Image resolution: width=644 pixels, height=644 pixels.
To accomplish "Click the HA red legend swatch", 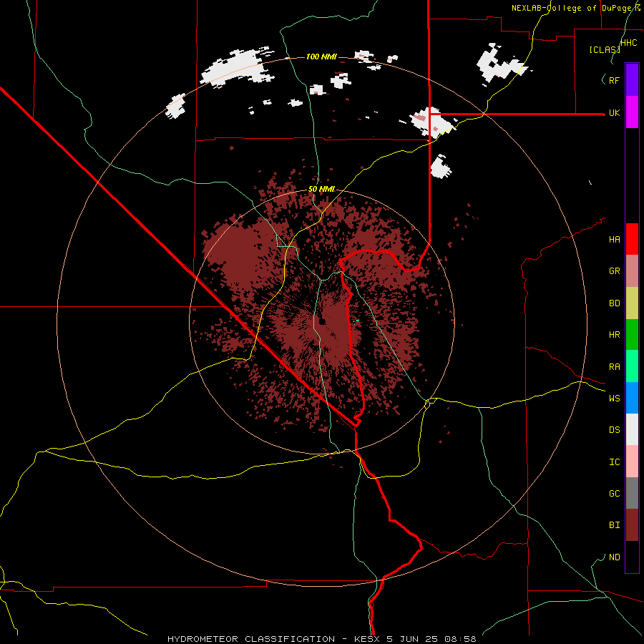I will pyautogui.click(x=632, y=239).
